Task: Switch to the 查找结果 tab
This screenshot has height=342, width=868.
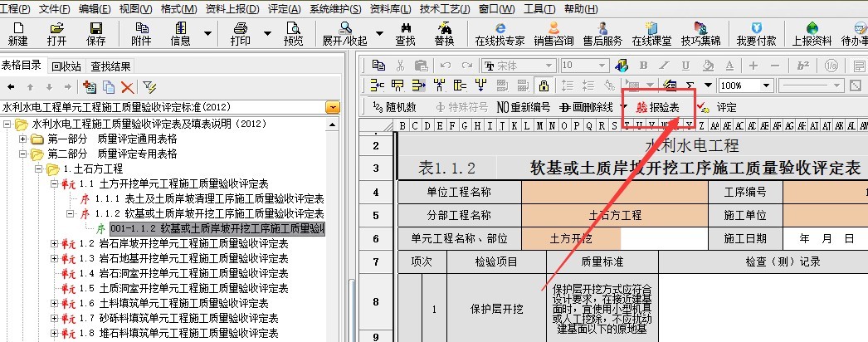Action: tap(110, 66)
